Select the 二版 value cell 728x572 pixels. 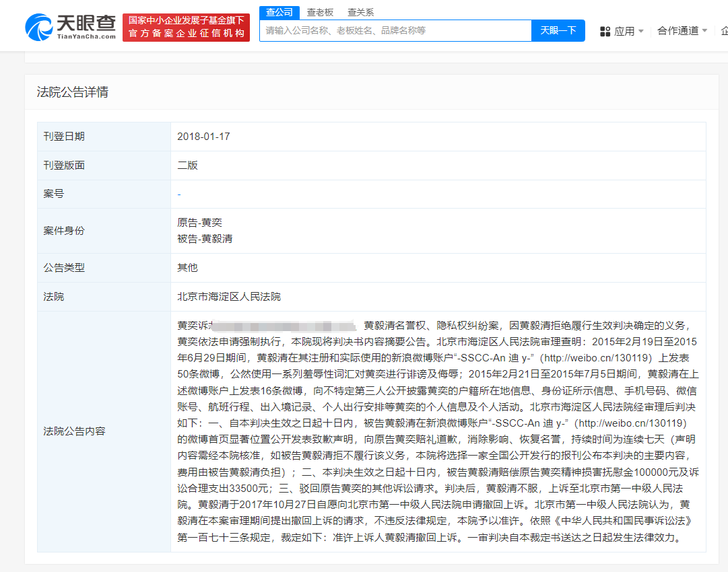[438, 165]
